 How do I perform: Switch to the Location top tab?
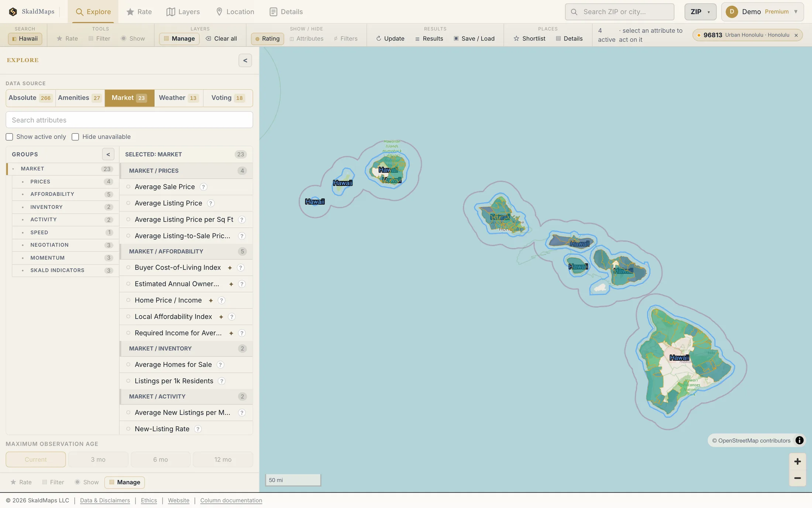click(x=235, y=12)
